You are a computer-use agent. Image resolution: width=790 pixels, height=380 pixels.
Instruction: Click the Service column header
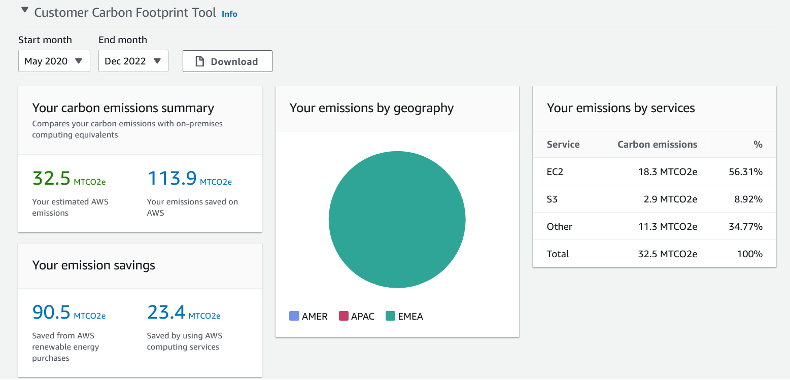(563, 145)
